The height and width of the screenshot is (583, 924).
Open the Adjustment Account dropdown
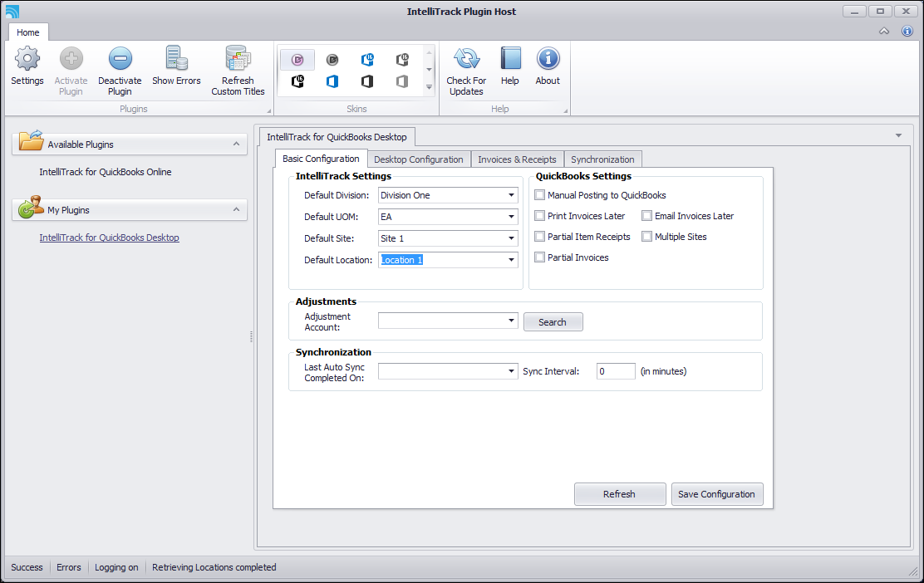[511, 321]
